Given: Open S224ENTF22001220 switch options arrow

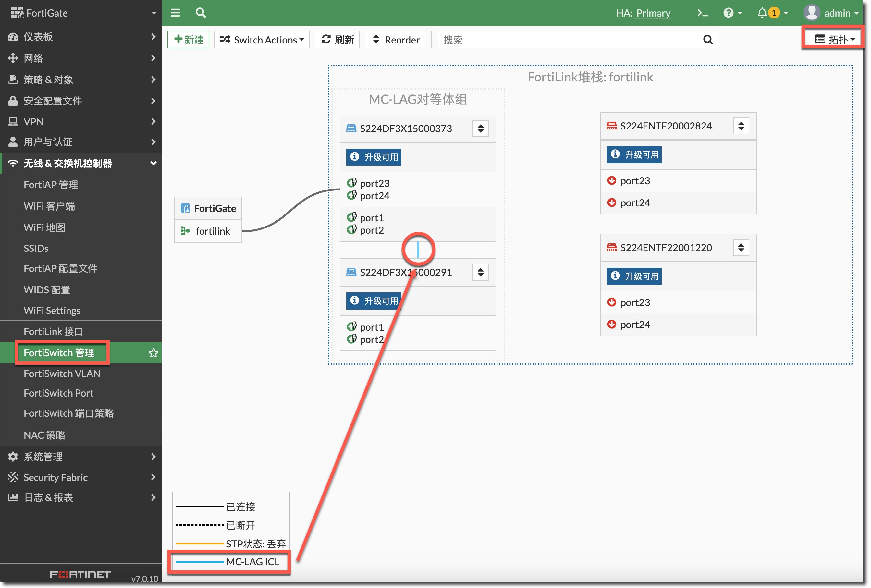Looking at the screenshot, I should 741,248.
